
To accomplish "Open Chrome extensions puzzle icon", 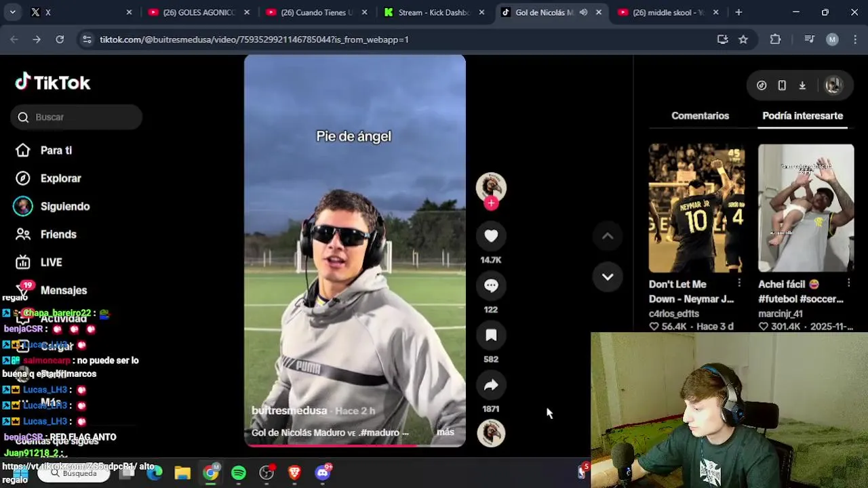I will tap(775, 39).
